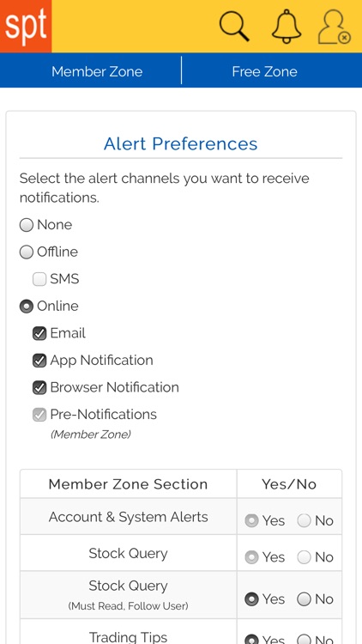Select the Online alert channel option

[27, 307]
